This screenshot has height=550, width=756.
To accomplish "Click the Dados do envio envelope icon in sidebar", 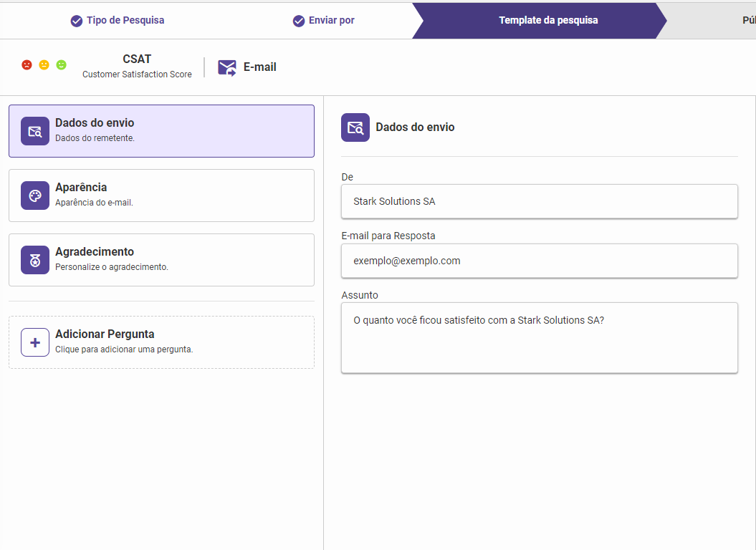I will pos(35,131).
